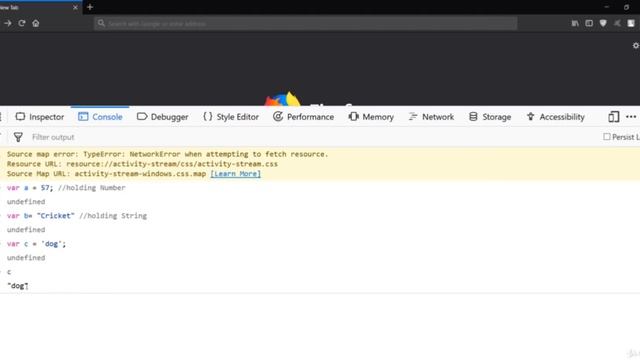The width and height of the screenshot is (640, 360).
Task: Click the filter funnel icon
Action: pos(18,137)
